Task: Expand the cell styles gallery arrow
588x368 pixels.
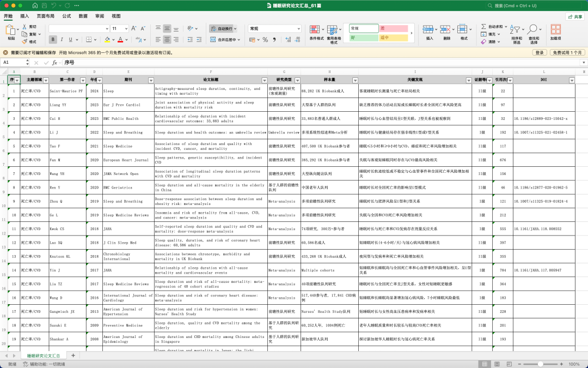Action: click(412, 33)
